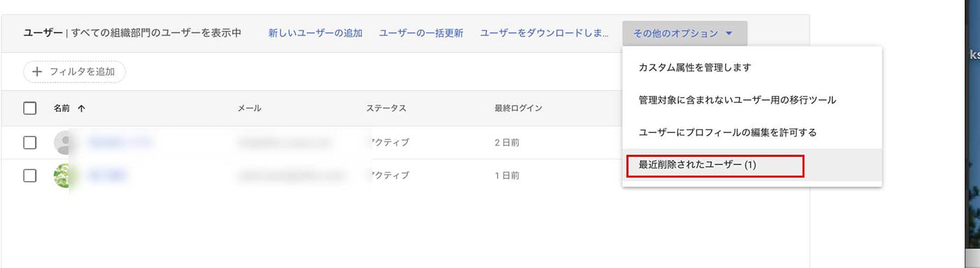The height and width of the screenshot is (268, 980).
Task: Sort by the 名前 column header
Action: [x=62, y=108]
